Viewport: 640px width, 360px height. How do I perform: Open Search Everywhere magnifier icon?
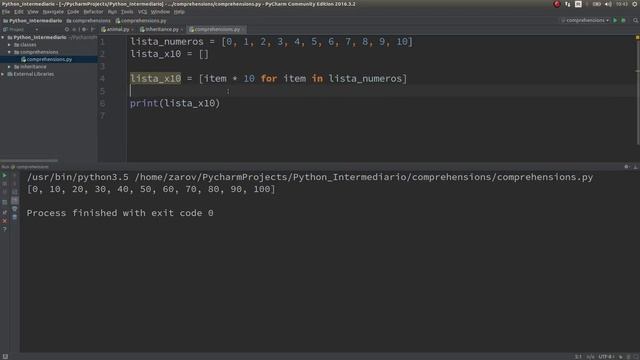tap(636, 20)
